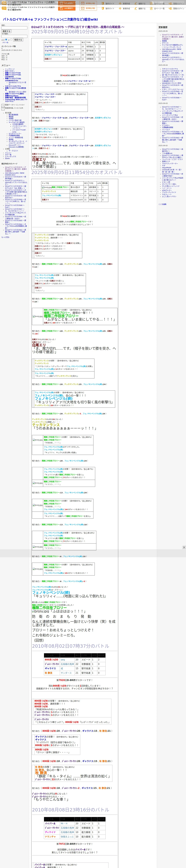Open HopePRISM in update history
This screenshot has width=186, height=868.
[166, 168]
